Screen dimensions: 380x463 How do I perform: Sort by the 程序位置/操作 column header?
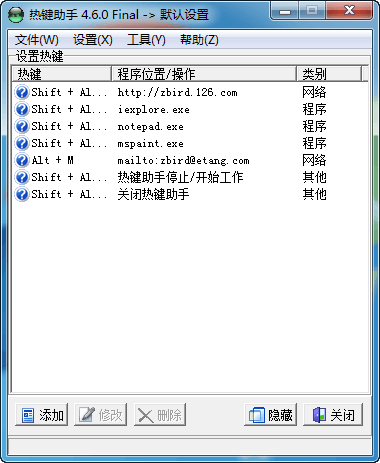(x=204, y=74)
